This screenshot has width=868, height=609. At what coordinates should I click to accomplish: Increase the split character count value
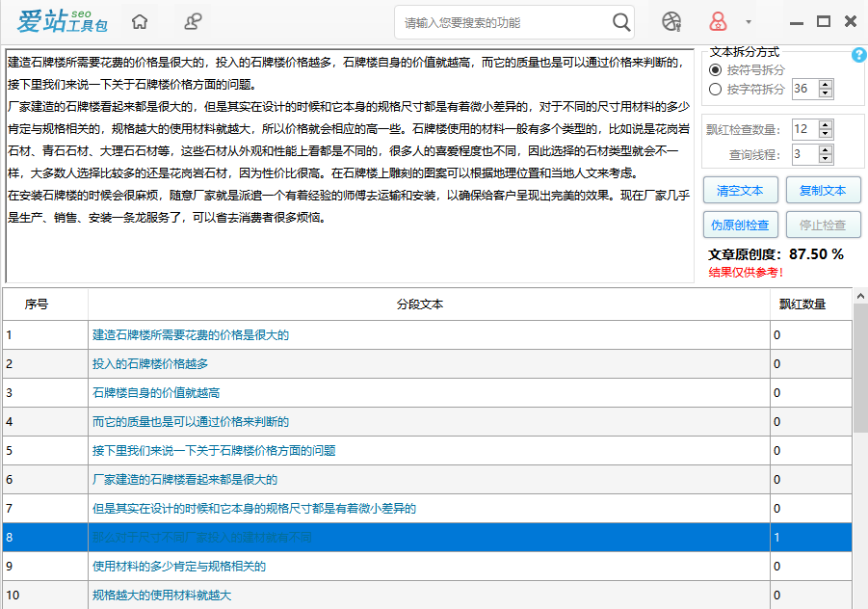coord(826,84)
